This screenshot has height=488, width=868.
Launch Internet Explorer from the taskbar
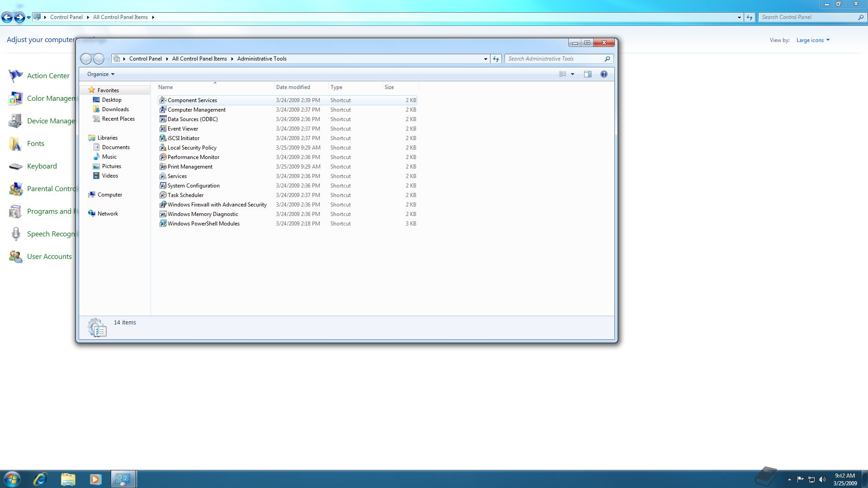click(40, 479)
